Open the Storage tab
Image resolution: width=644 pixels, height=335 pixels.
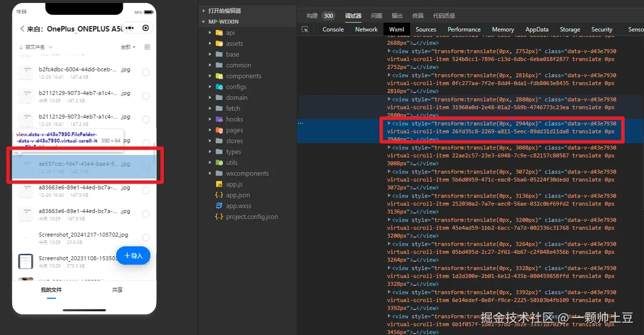(570, 30)
